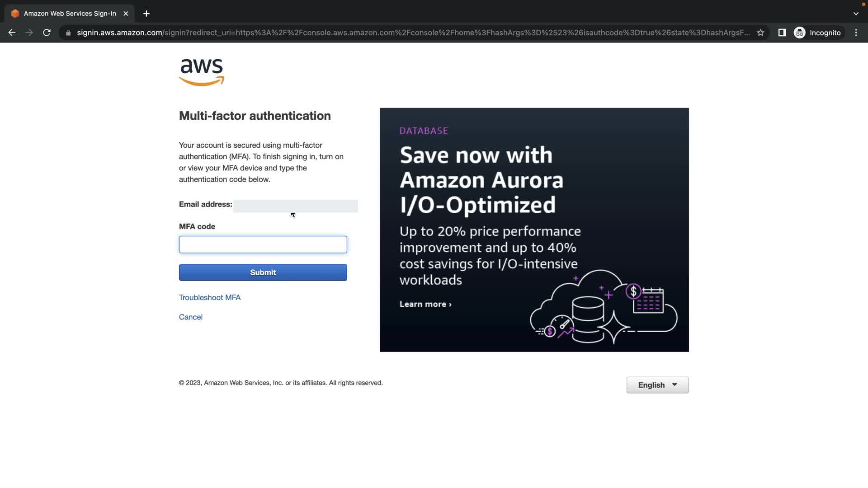Viewport: 868px width, 488px height.
Task: Click Learn more in Aurora ad
Action: [x=425, y=304]
